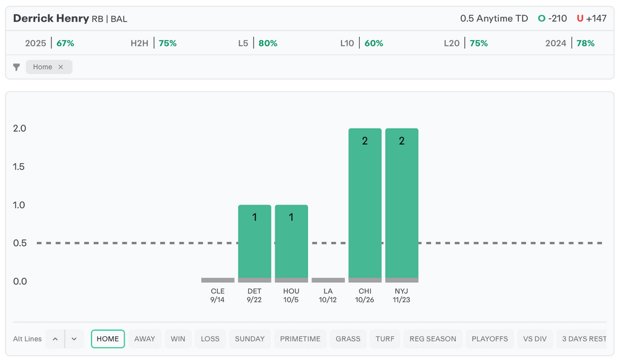Click the filter funnel icon
The height and width of the screenshot is (364, 620).
tap(17, 67)
